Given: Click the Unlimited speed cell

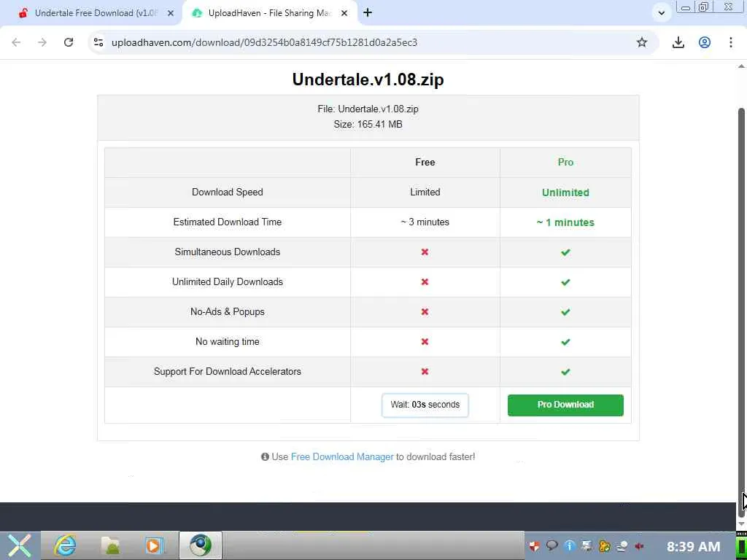Looking at the screenshot, I should (565, 192).
